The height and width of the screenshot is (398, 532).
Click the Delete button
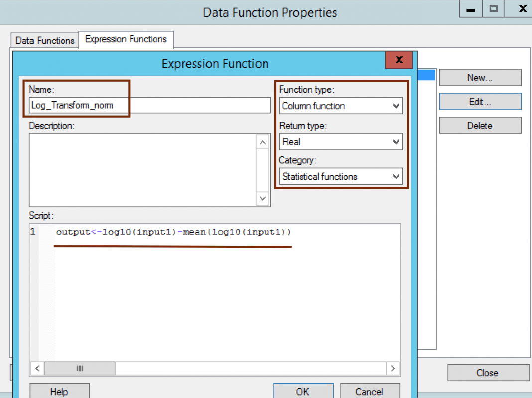click(x=480, y=126)
